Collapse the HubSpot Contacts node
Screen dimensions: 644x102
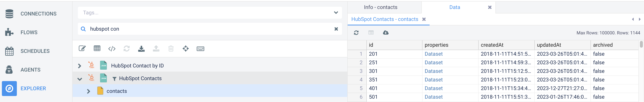pyautogui.click(x=80, y=79)
